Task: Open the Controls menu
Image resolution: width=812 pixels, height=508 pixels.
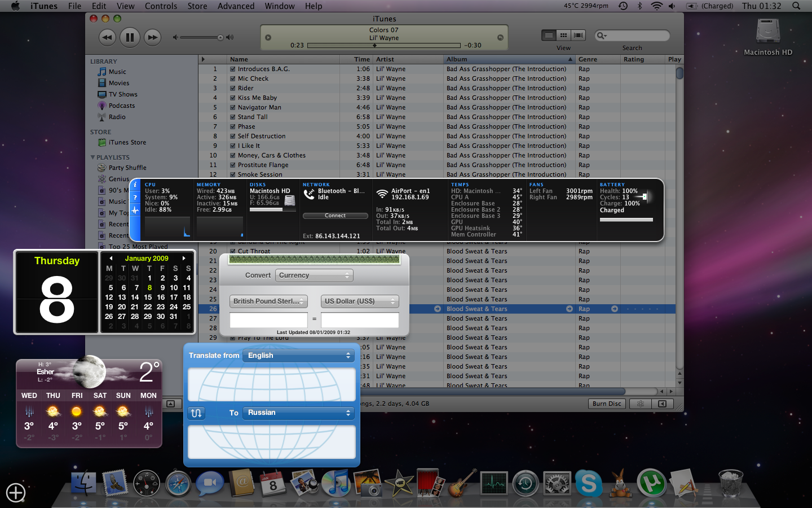Action: pyautogui.click(x=161, y=6)
